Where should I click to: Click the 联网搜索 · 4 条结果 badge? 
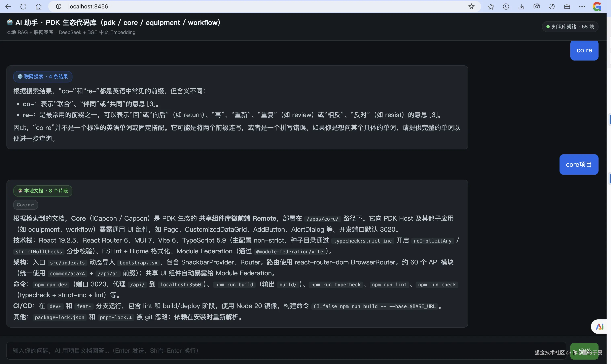tap(43, 77)
